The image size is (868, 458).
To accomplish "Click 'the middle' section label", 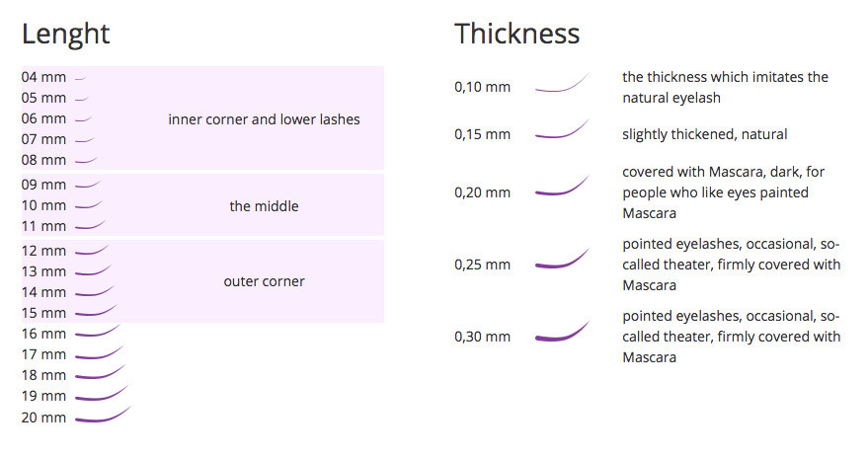I will 264,206.
